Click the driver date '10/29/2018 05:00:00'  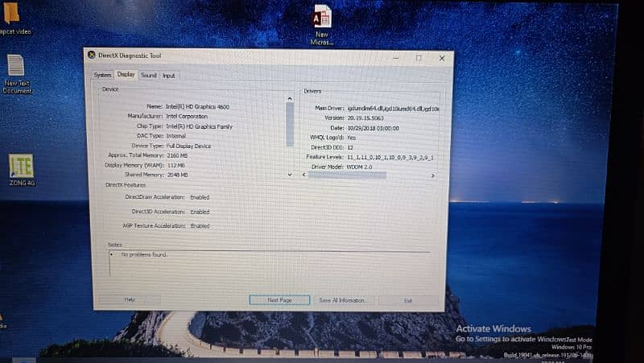[373, 128]
